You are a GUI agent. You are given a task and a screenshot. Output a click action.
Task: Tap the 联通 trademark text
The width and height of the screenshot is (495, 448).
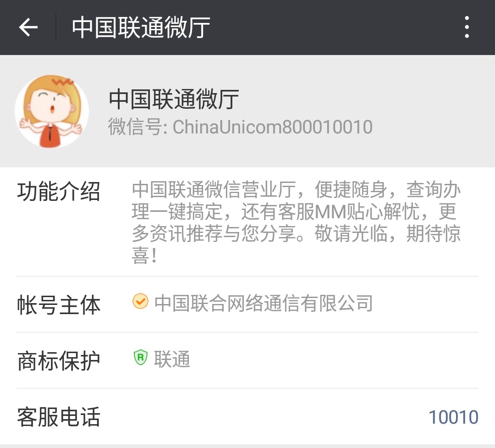pos(172,359)
